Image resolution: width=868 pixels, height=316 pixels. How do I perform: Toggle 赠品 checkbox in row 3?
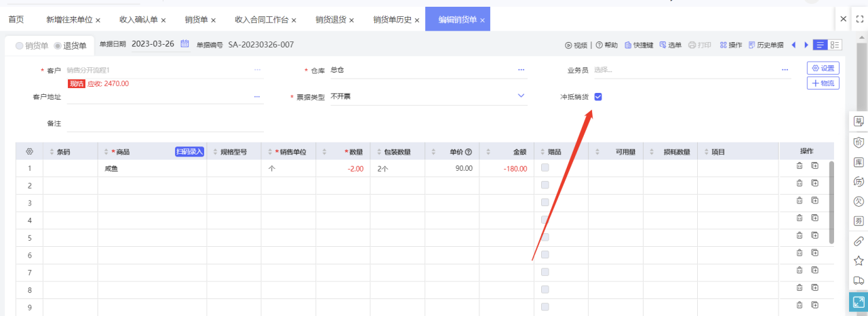545,203
